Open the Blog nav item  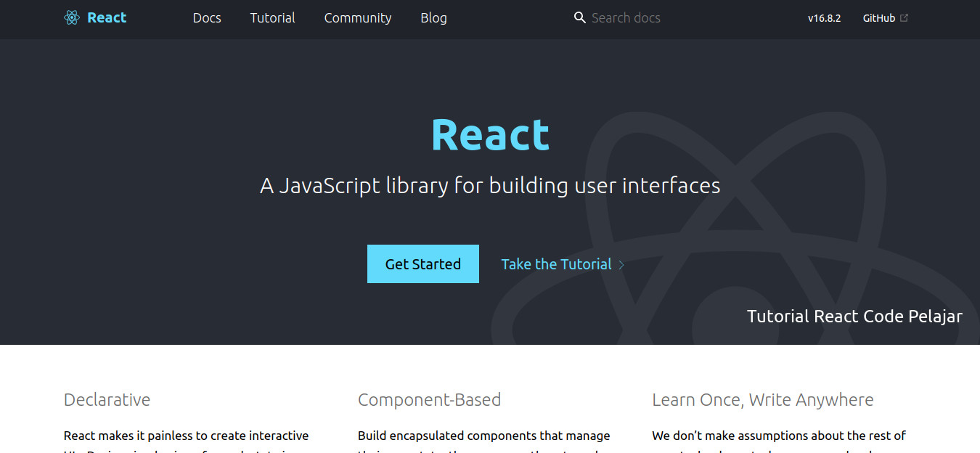(x=433, y=18)
